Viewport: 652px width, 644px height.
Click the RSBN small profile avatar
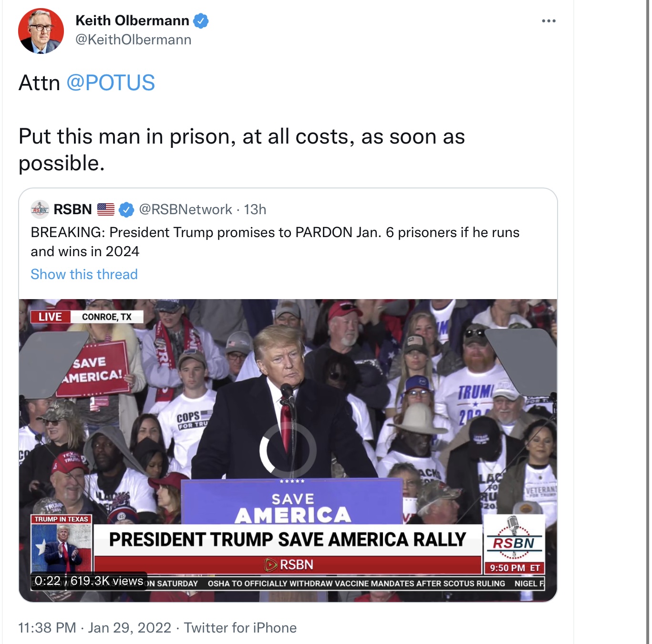pos(40,209)
